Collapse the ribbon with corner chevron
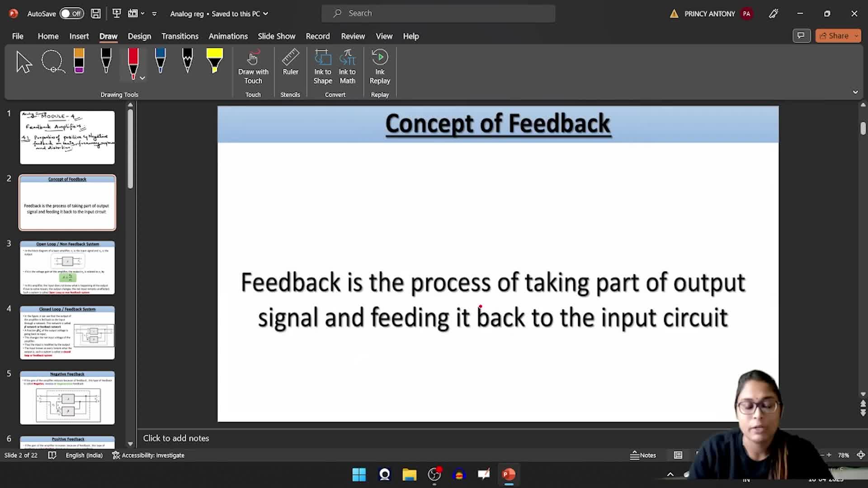 pyautogui.click(x=855, y=92)
